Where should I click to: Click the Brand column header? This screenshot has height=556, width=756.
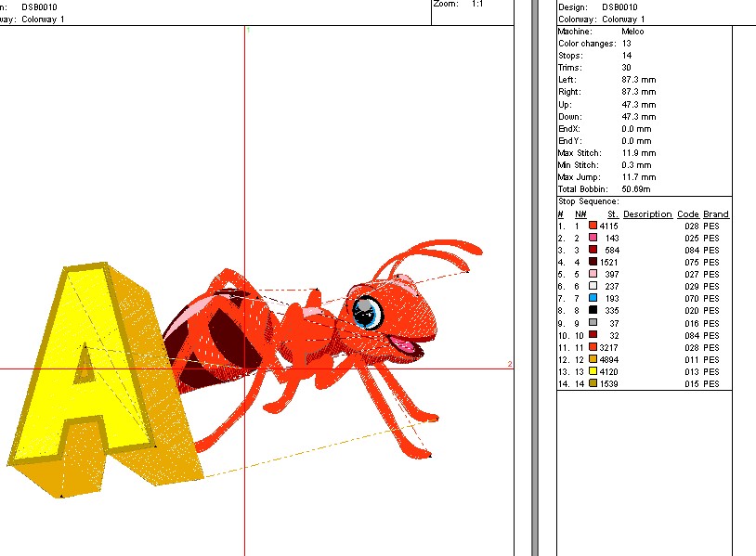coord(715,214)
